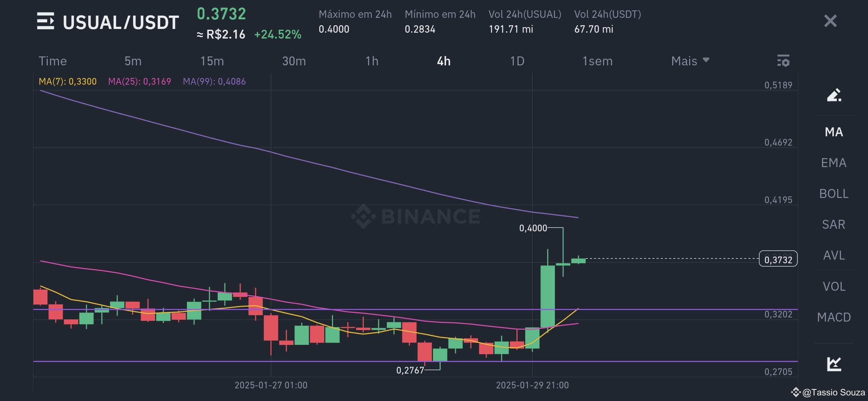The width and height of the screenshot is (868, 401).
Task: Expand the Mais intervals dropdown
Action: (x=690, y=61)
